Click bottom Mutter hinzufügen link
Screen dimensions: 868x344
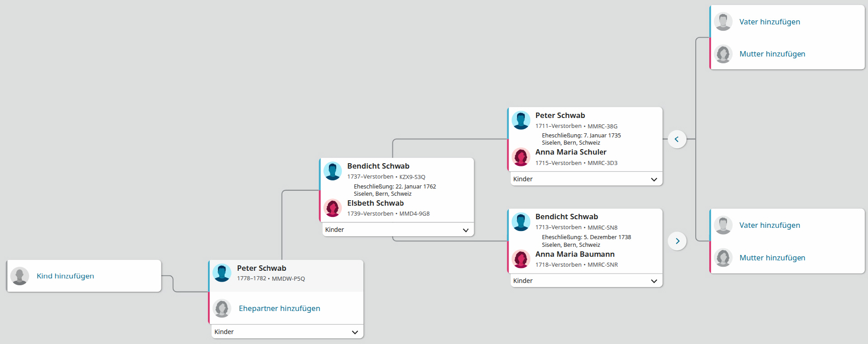772,258
